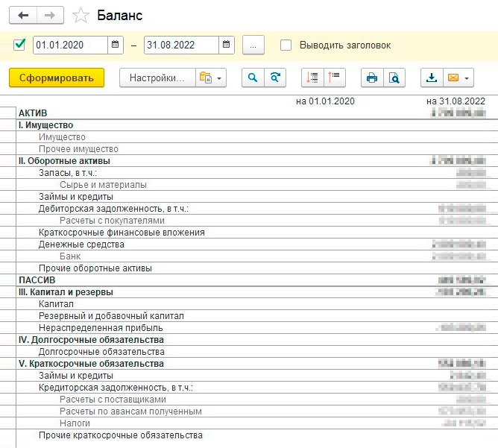Print the report with the printer icon
The width and height of the screenshot is (498, 448).
coord(372,78)
